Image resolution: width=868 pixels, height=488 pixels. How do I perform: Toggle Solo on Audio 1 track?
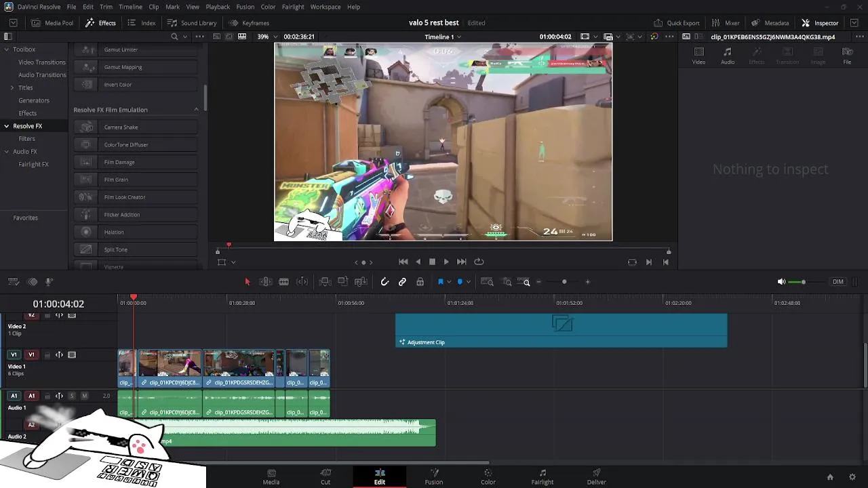point(72,396)
